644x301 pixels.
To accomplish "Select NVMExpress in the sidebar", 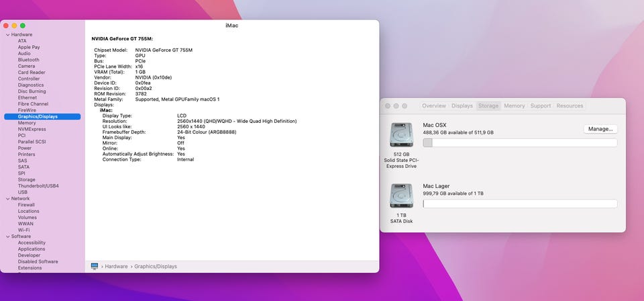I will (32, 129).
